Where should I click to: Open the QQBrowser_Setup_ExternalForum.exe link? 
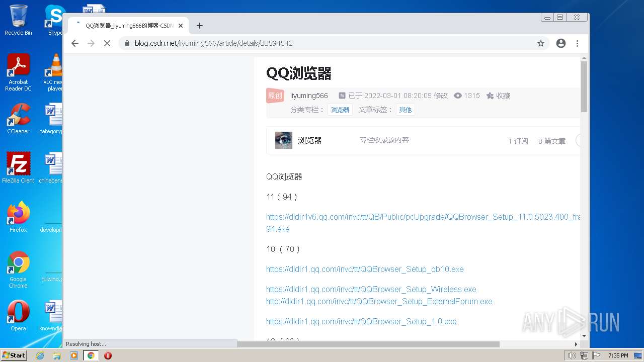(x=379, y=301)
